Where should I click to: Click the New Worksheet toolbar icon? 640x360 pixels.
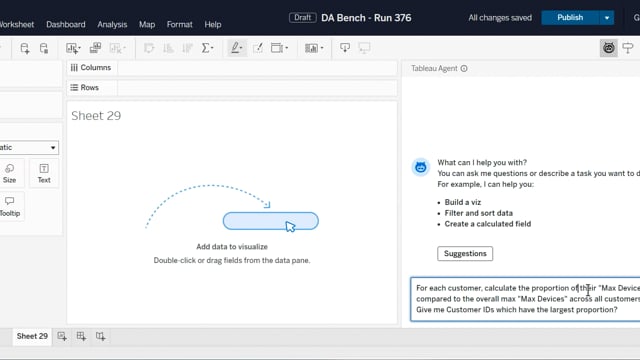click(x=71, y=48)
